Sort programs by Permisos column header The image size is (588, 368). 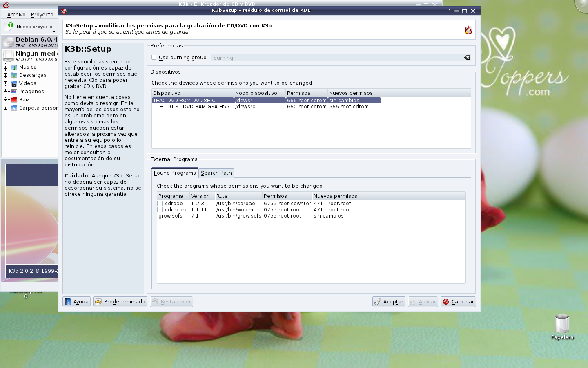[287, 196]
